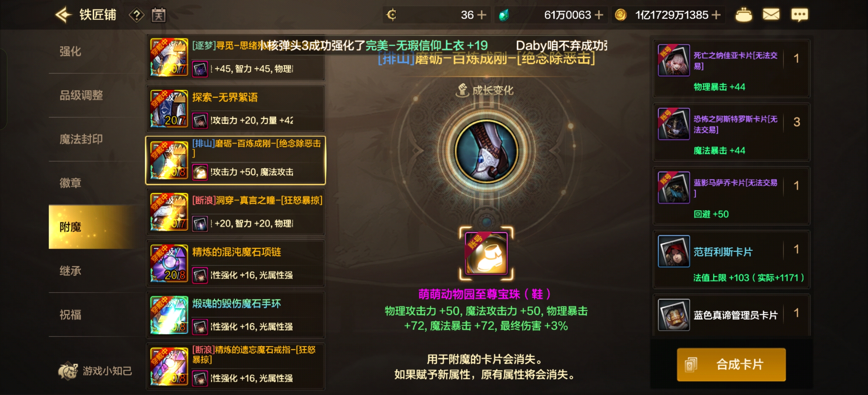This screenshot has width=868, height=395.
Task: Open the chat bubble icon
Action: click(799, 15)
